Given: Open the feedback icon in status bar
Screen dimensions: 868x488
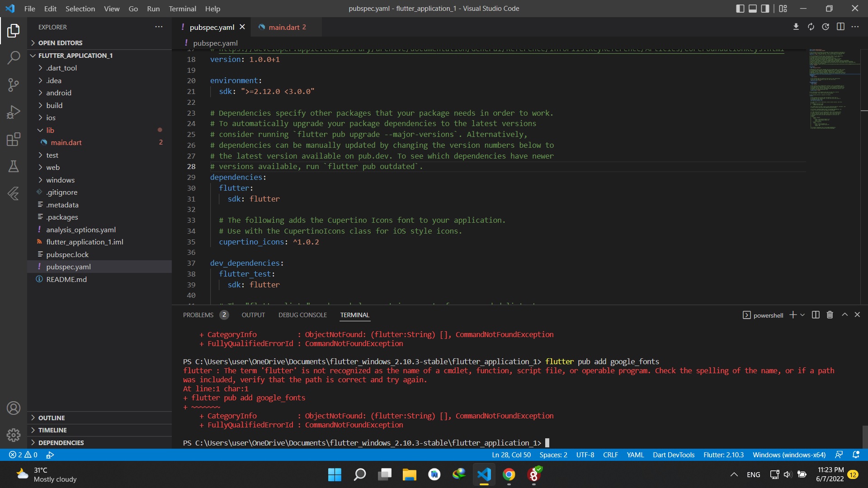Looking at the screenshot, I should pos(839,455).
